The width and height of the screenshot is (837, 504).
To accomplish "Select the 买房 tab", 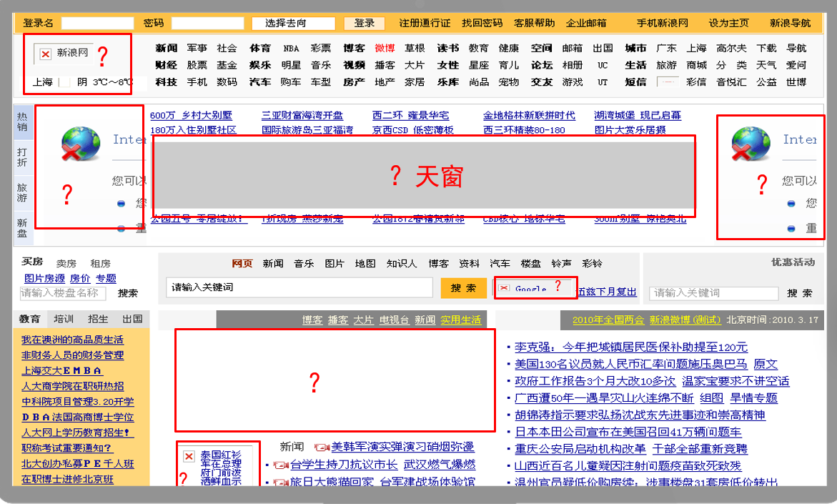I will (x=32, y=262).
